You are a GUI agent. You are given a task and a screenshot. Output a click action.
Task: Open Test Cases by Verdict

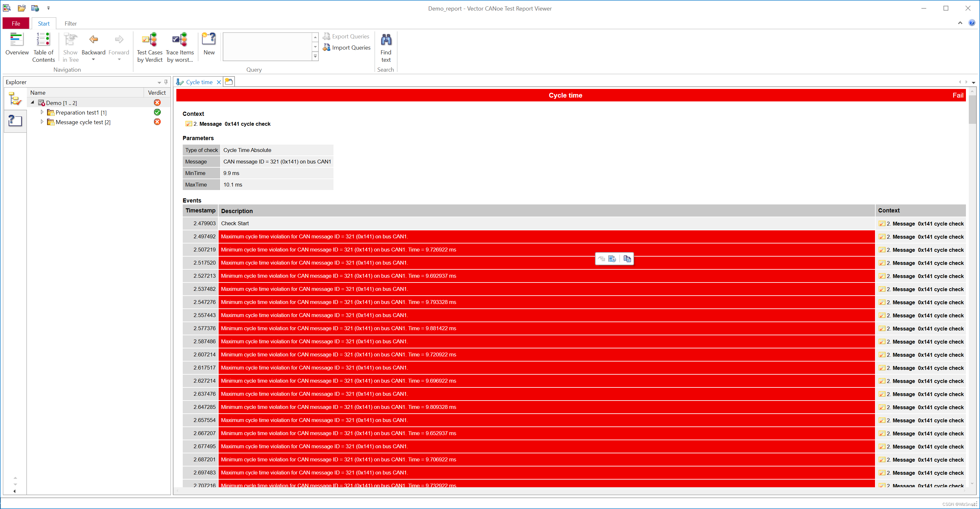click(149, 48)
